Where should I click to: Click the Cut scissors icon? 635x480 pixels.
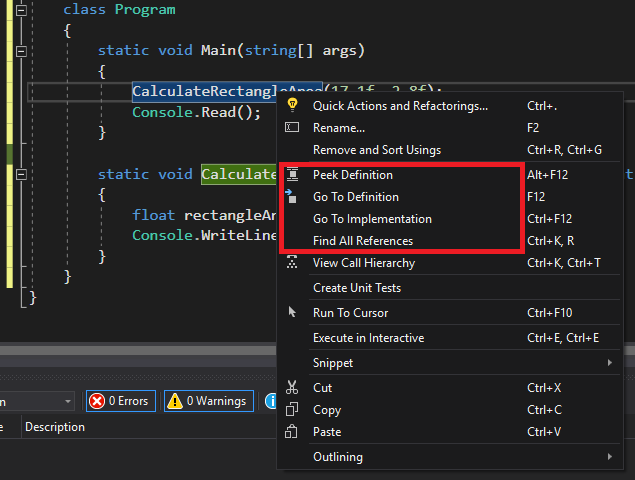[292, 387]
